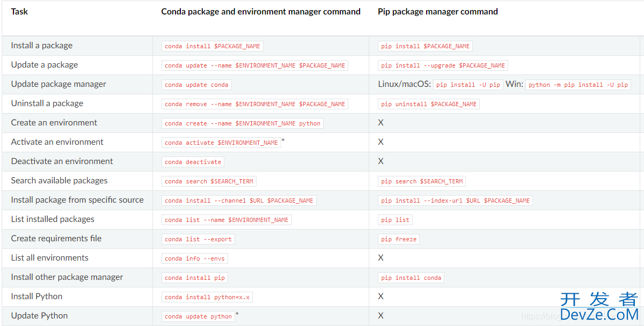This screenshot has height=326, width=644.
Task: Select 'Pip package manager command' header
Action: coord(438,11)
